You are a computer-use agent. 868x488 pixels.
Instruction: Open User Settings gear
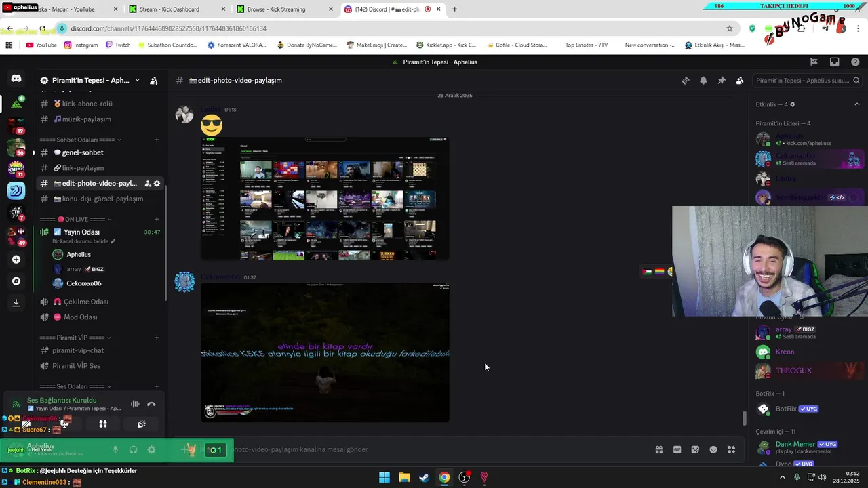coord(151,449)
